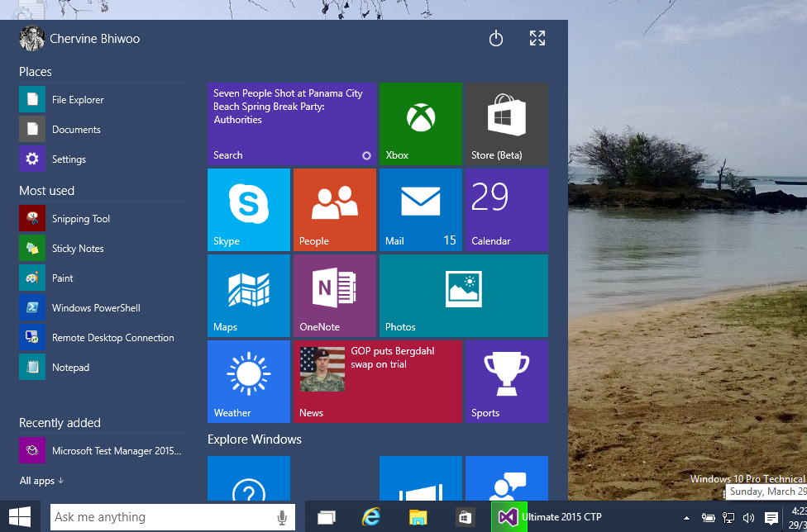Viewport: 807px width, 532px height.
Task: Launch Sticky Notes from Most used
Action: tap(103, 249)
